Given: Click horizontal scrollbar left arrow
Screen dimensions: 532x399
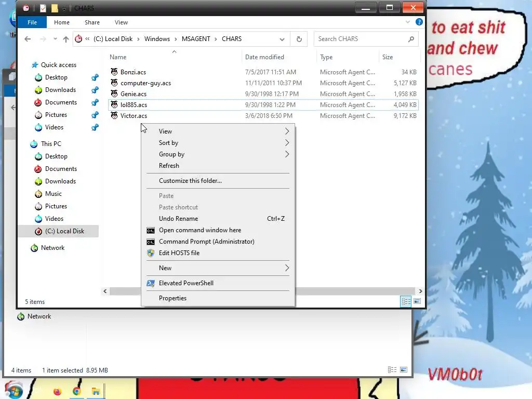Looking at the screenshot, I should [x=105, y=291].
